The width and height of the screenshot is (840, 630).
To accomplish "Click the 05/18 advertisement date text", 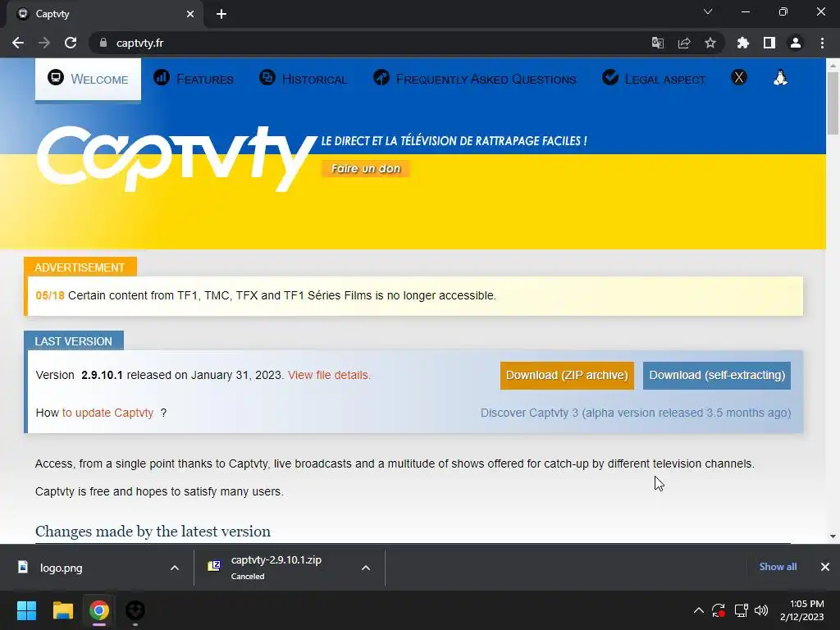I will coord(50,295).
